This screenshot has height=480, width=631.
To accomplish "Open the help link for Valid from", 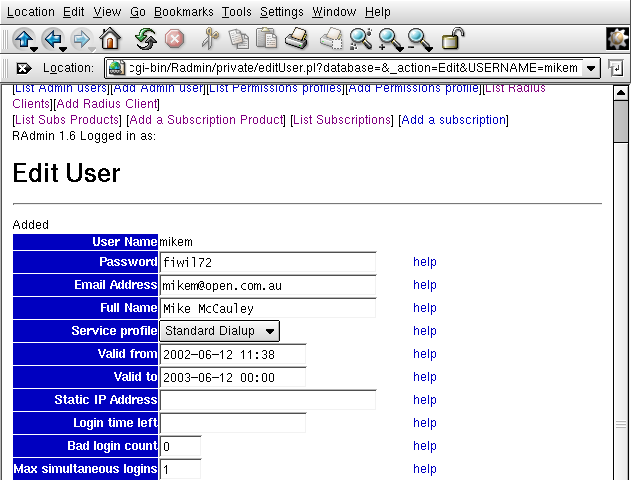I will pyautogui.click(x=425, y=354).
